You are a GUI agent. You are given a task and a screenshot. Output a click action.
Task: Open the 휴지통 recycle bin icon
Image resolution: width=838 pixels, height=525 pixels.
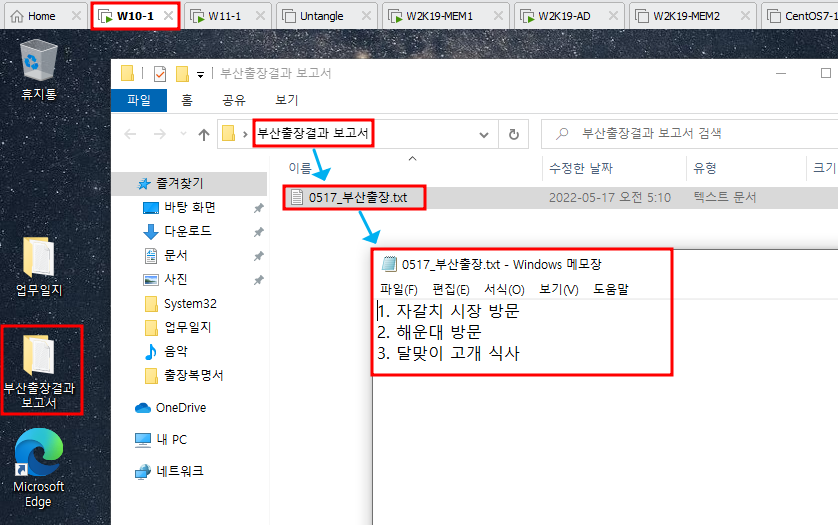pos(38,71)
